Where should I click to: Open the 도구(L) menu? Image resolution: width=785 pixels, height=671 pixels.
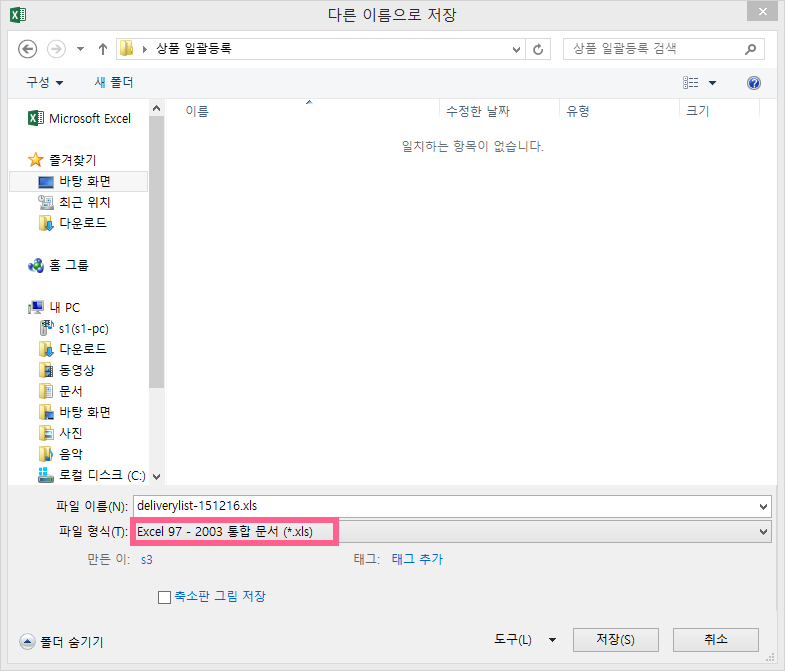click(524, 639)
